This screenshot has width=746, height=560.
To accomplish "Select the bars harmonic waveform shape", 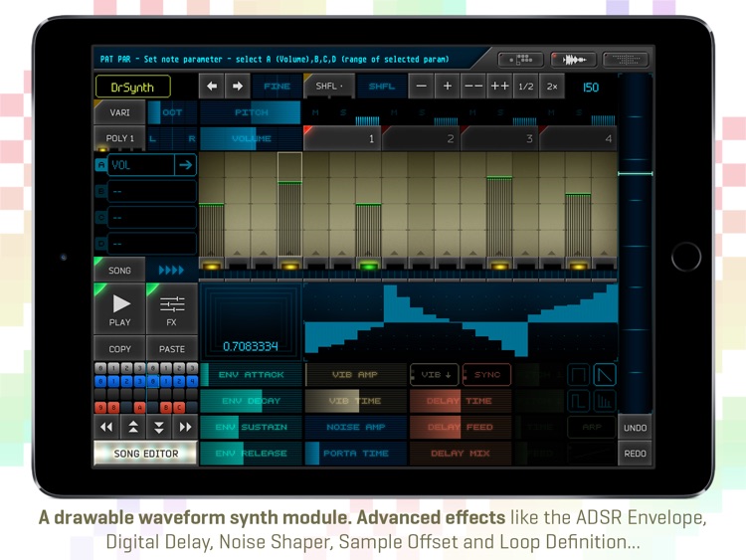I will click(605, 401).
